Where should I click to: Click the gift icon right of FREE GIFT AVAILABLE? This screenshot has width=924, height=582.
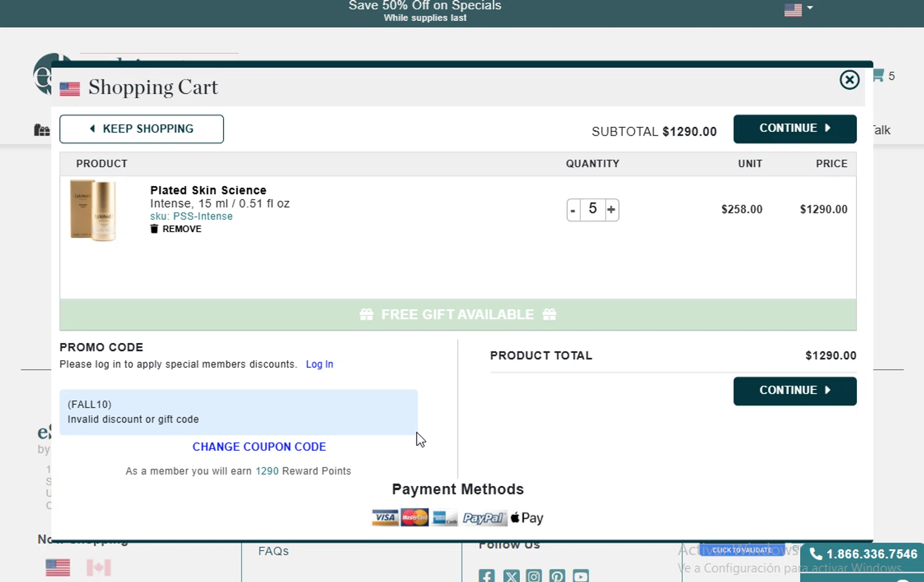(549, 315)
